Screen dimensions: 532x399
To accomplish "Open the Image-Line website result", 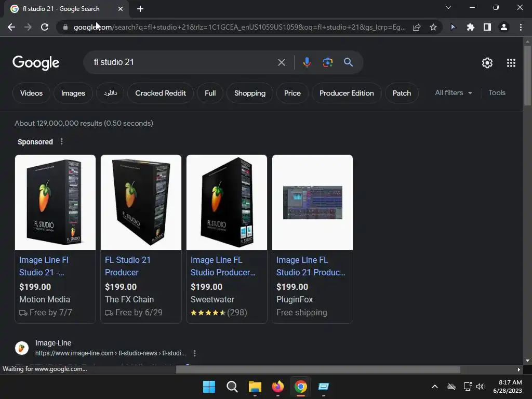I will point(53,343).
